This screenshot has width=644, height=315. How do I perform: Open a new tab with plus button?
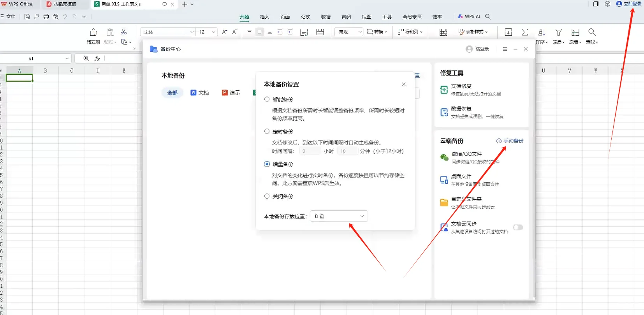(185, 4)
